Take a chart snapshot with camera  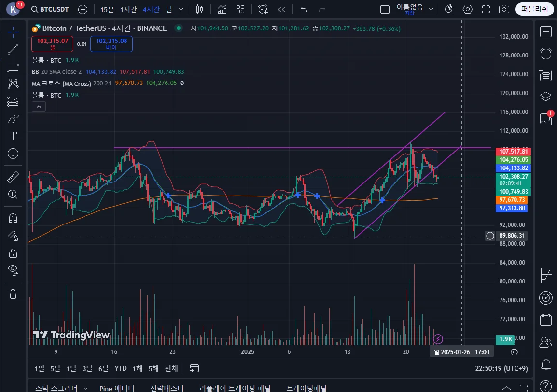click(504, 9)
